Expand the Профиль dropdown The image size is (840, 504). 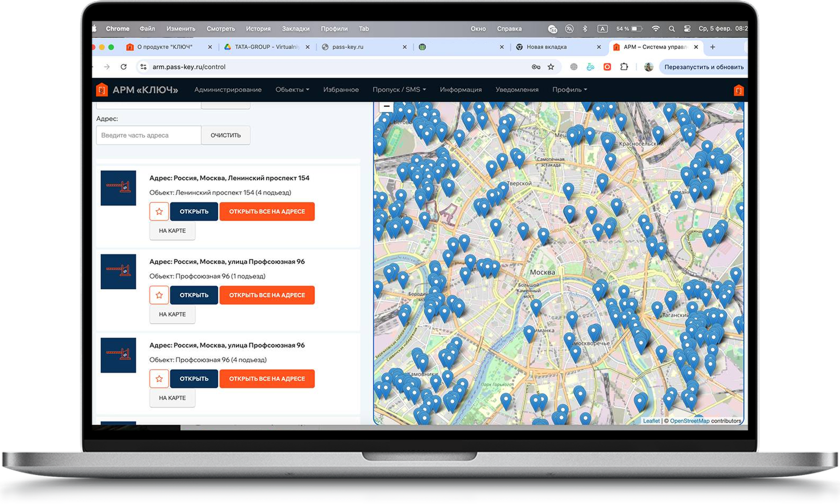(x=569, y=90)
